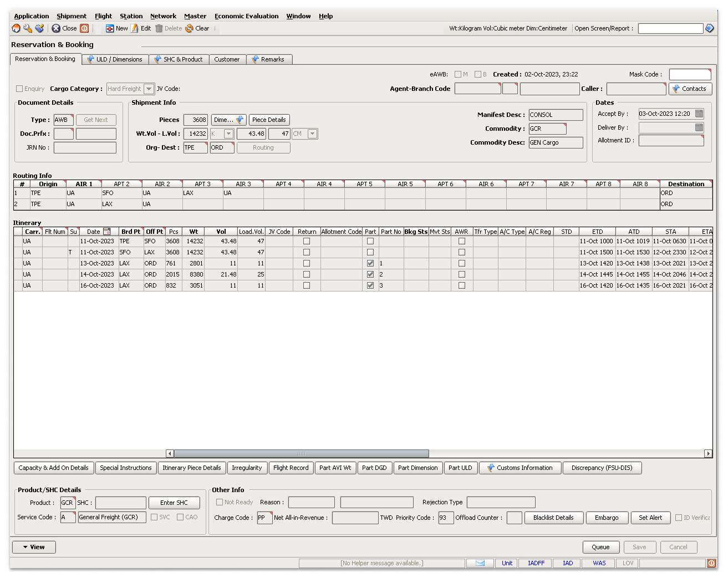The image size is (728, 578).
Task: Open the Contacts dialog
Action: [690, 89]
